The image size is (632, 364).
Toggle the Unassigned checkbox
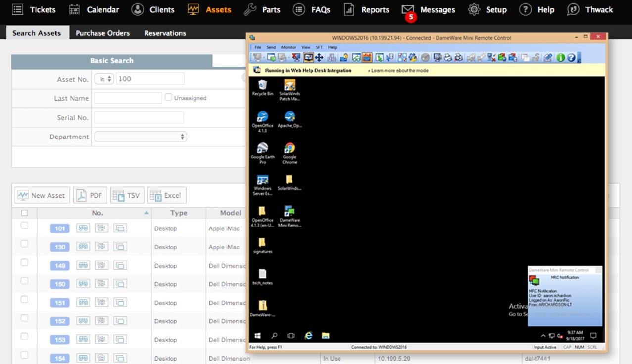point(168,97)
